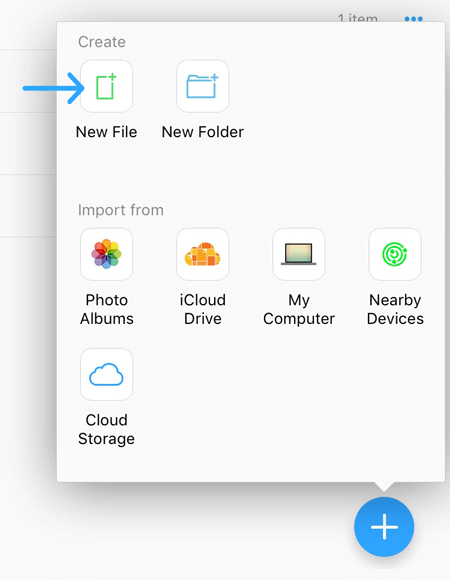The image size is (450, 580).
Task: Choose the orange iCloud Drive icon
Action: point(203,254)
